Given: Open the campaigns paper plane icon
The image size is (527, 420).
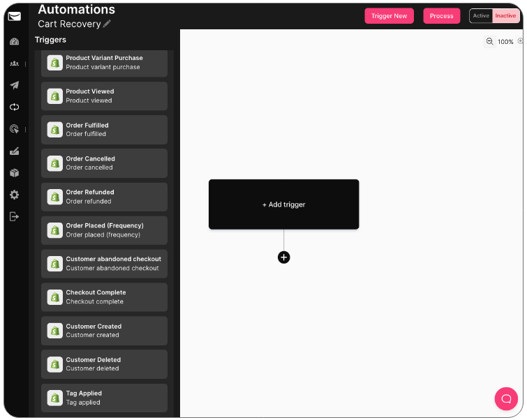Looking at the screenshot, I should point(14,85).
